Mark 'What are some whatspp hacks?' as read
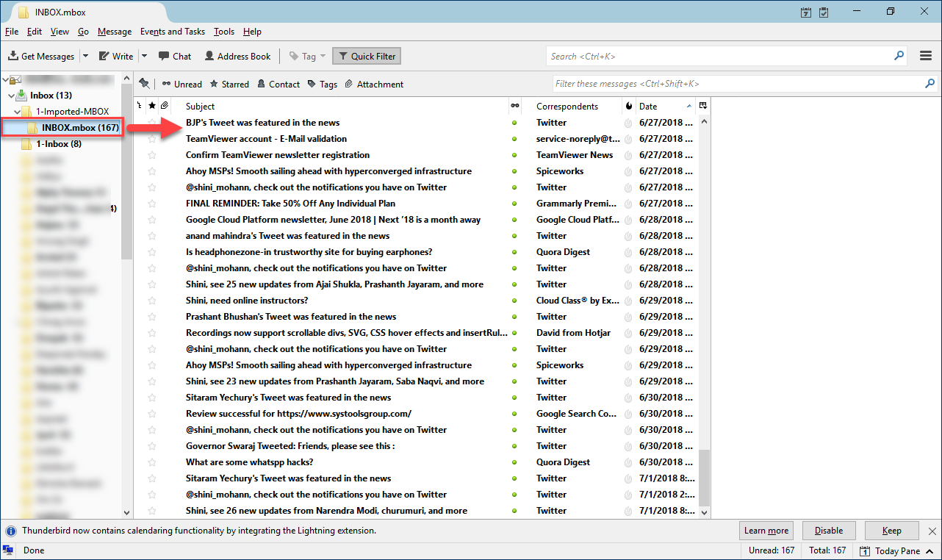942x560 pixels. coord(514,462)
